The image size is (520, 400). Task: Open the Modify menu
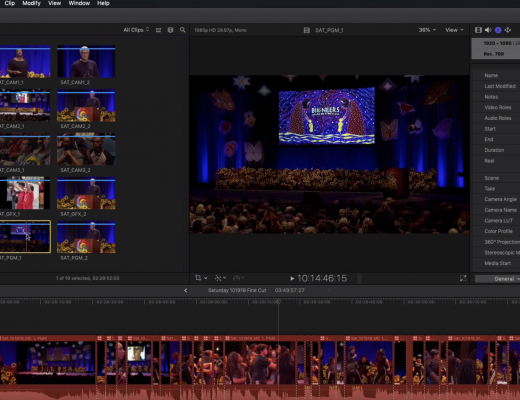31,3
